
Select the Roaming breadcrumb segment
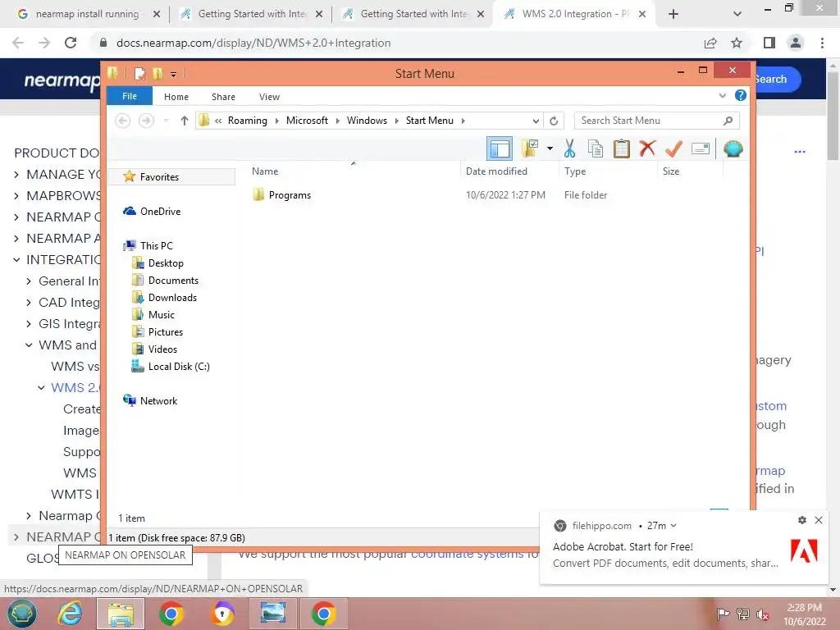(248, 121)
